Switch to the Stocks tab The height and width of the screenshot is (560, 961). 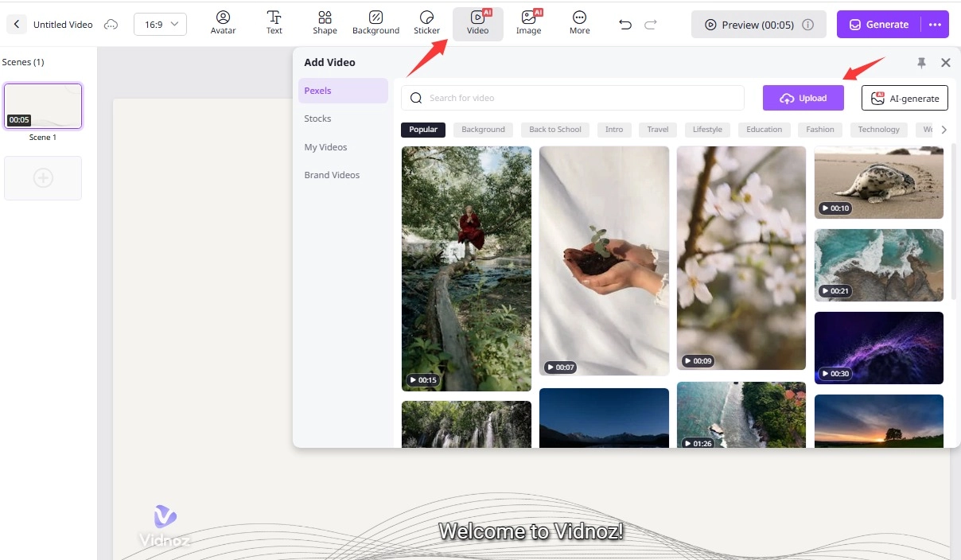(317, 119)
